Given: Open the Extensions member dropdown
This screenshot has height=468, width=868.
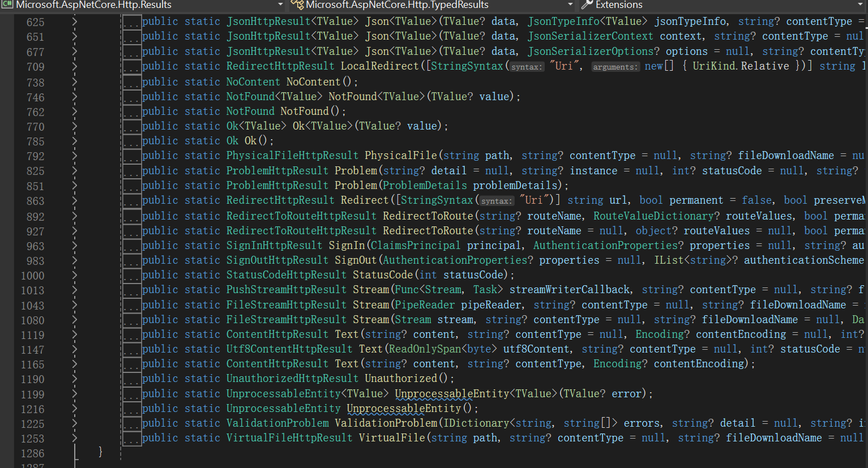Looking at the screenshot, I should click(722, 5).
